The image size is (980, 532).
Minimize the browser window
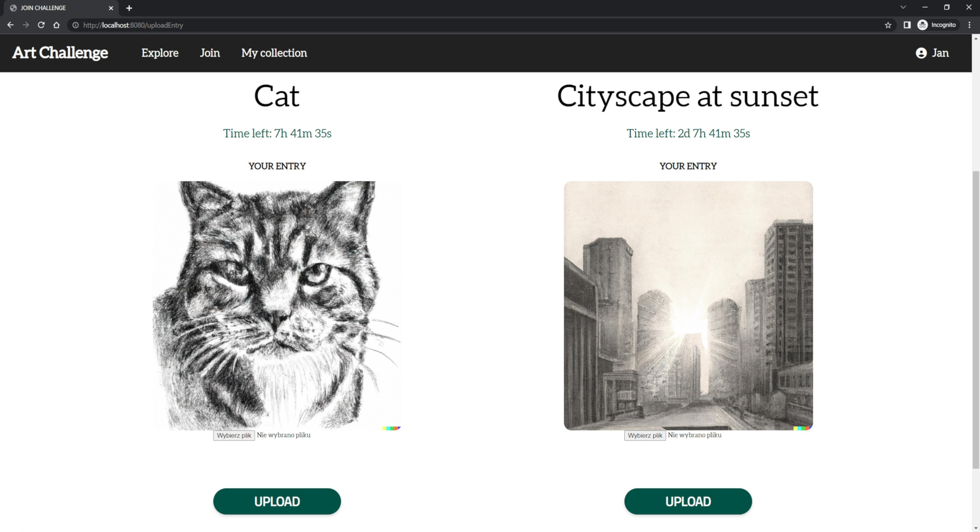[x=925, y=7]
